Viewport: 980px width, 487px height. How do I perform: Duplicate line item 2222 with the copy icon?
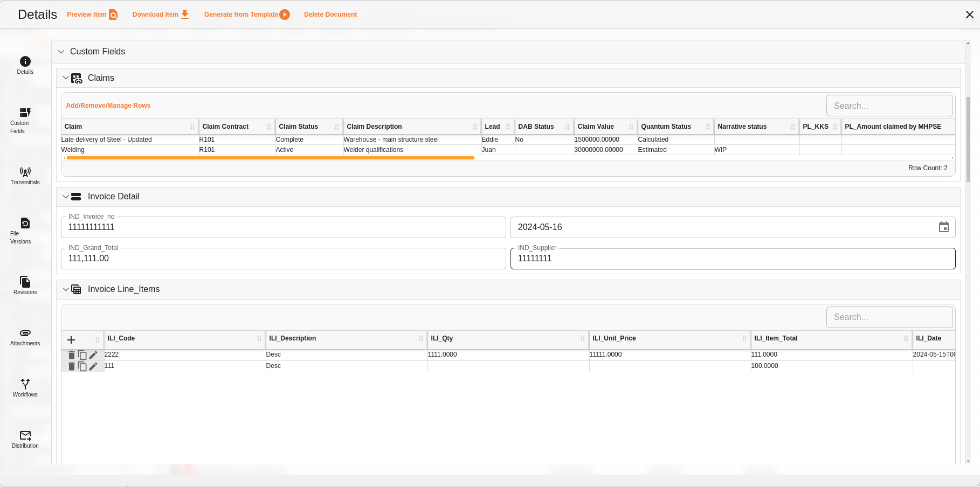(83, 354)
